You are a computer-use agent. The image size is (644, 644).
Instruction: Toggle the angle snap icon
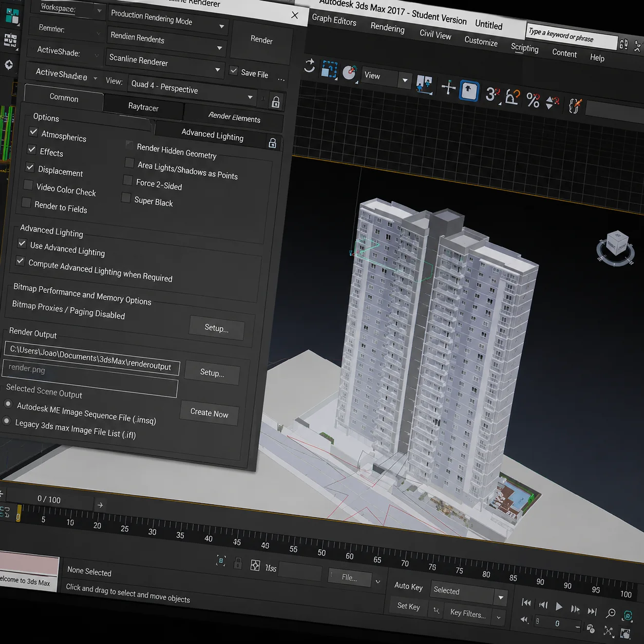tap(512, 97)
